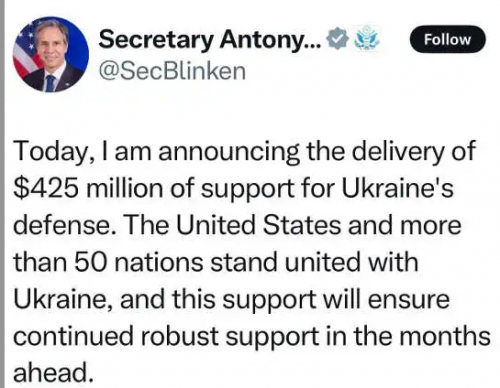This screenshot has height=388, width=500.
Task: Click the gray verified checkmark badge
Action: [338, 39]
